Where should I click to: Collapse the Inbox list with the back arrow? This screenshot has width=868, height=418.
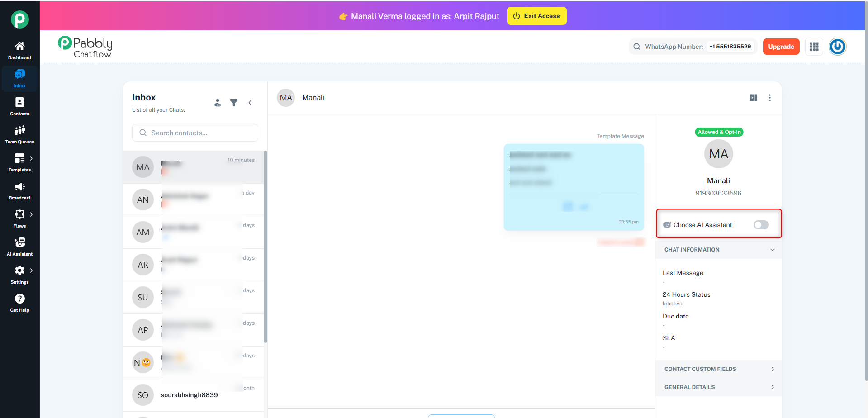pyautogui.click(x=250, y=103)
